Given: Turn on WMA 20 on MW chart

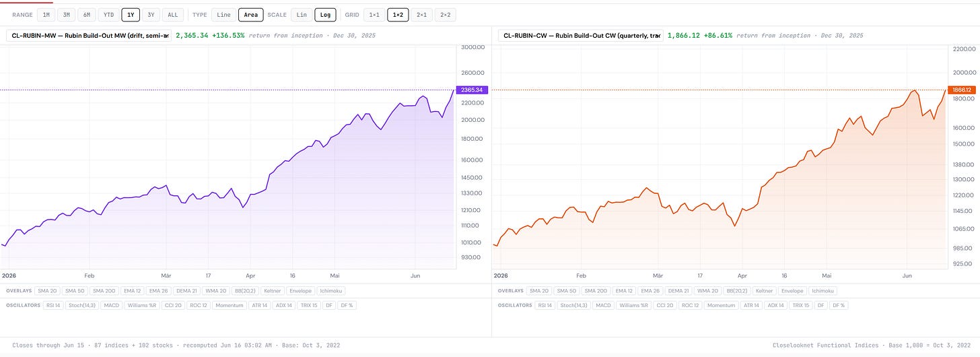Looking at the screenshot, I should (215, 291).
